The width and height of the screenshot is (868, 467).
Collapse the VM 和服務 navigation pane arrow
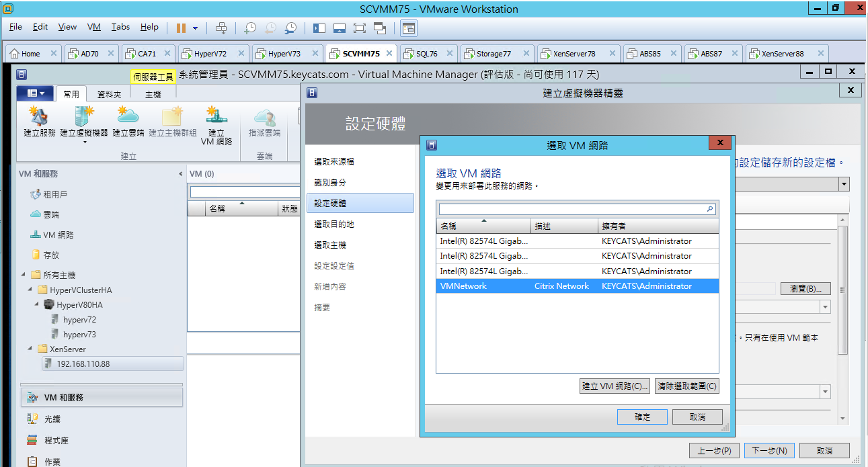click(x=180, y=174)
